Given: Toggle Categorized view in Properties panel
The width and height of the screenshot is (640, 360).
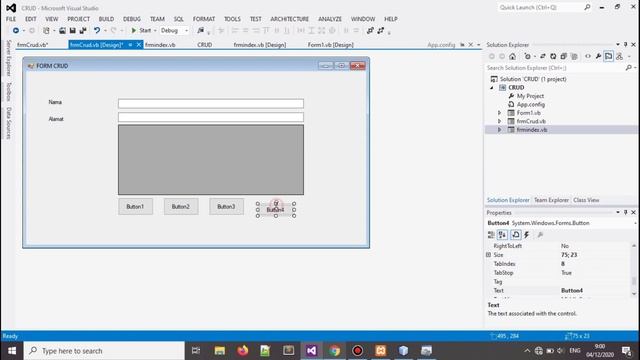Looking at the screenshot, I should 491,235.
